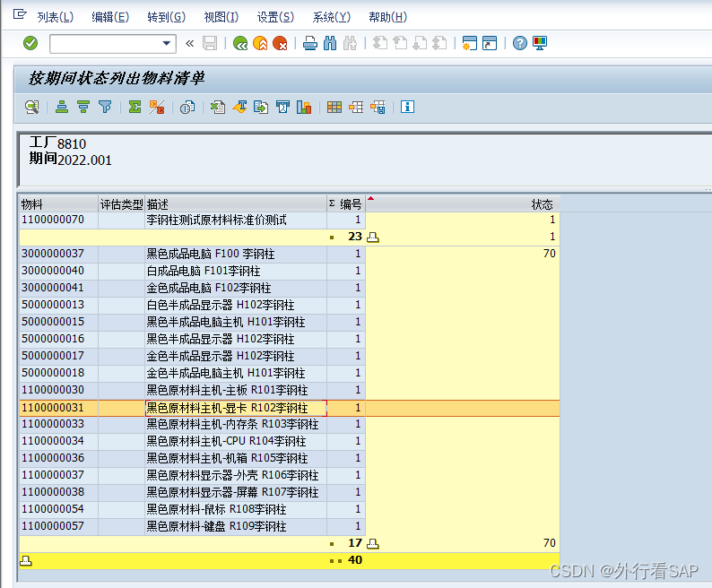Open the 编辑(E) menu
Screen dimensions: 712x588
point(110,17)
